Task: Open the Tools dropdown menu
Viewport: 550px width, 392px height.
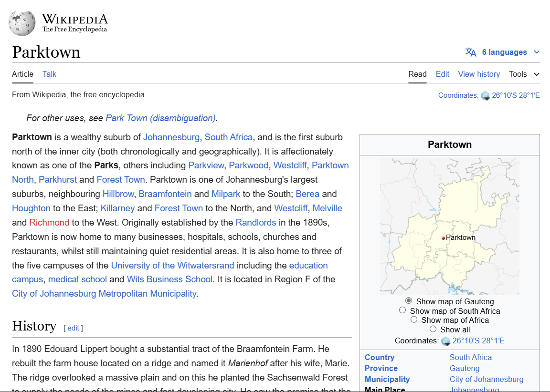Action: coord(524,74)
